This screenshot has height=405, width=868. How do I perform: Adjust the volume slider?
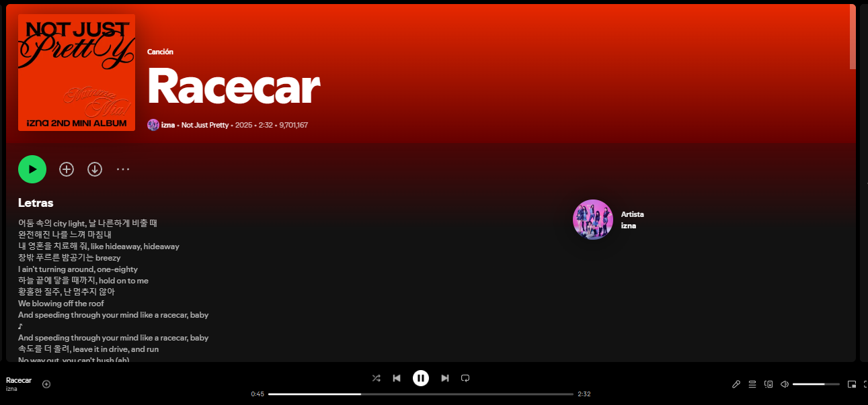816,384
